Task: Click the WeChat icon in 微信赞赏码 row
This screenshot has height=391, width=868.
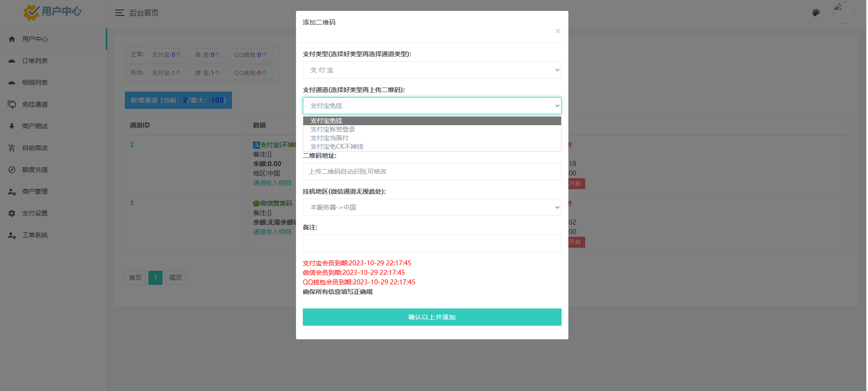Action: point(256,203)
